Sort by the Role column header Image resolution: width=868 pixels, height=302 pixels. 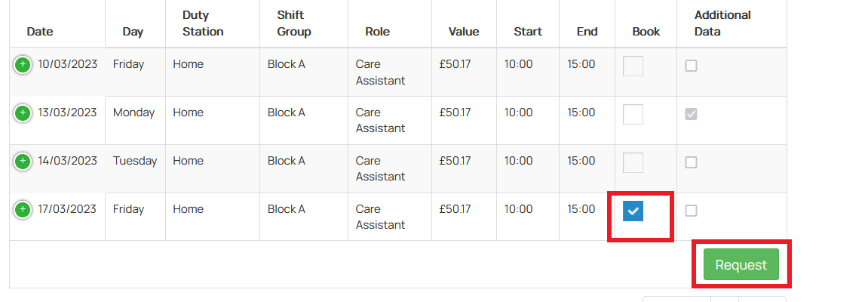[x=378, y=32]
